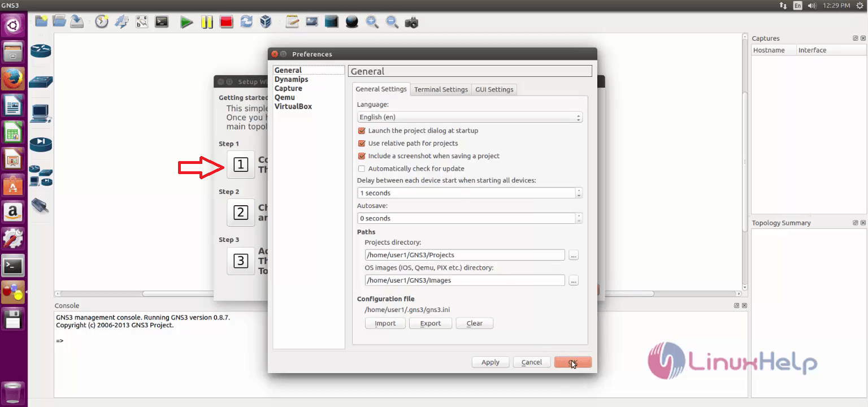The height and width of the screenshot is (407, 868).
Task: Browse routers in the device sidebar
Action: pos(41,51)
